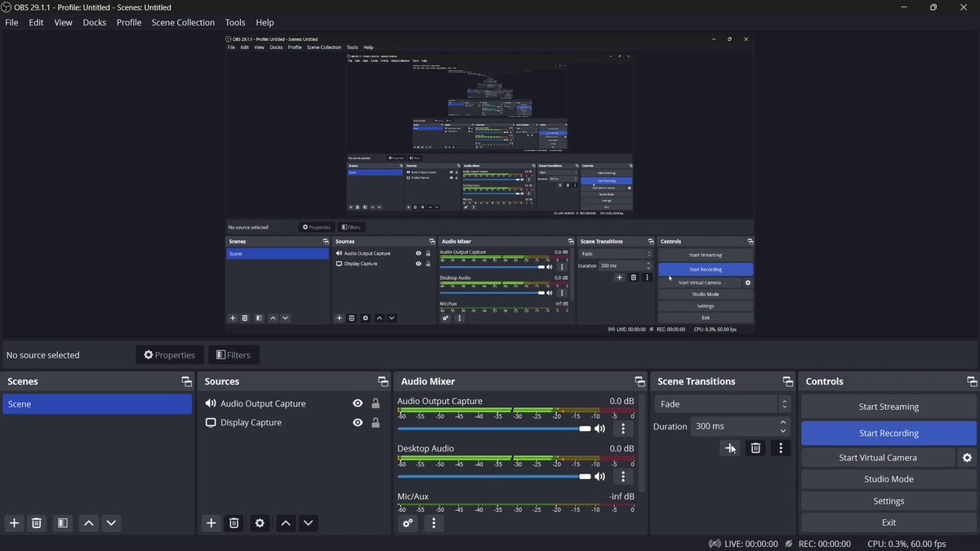Image resolution: width=980 pixels, height=551 pixels.
Task: Open the Tools menu
Action: click(235, 22)
